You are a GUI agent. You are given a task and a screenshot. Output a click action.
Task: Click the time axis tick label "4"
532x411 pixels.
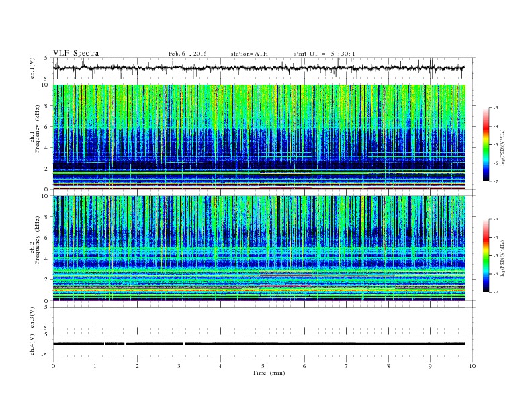coord(220,366)
